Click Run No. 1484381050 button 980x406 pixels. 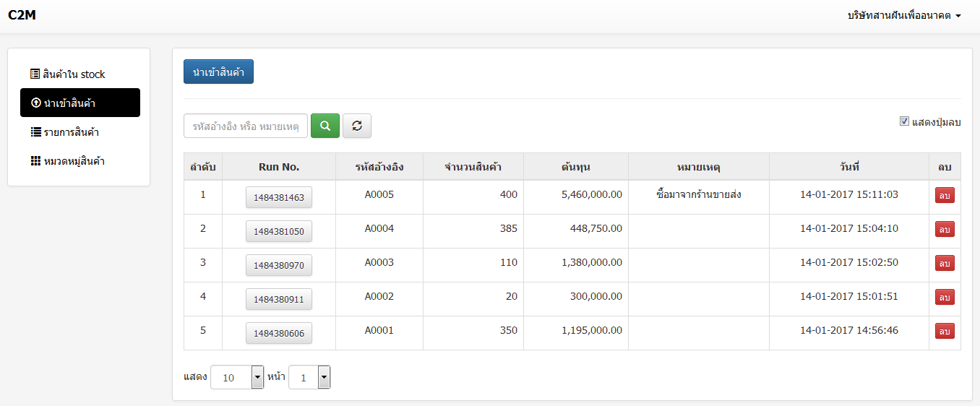[x=279, y=231]
